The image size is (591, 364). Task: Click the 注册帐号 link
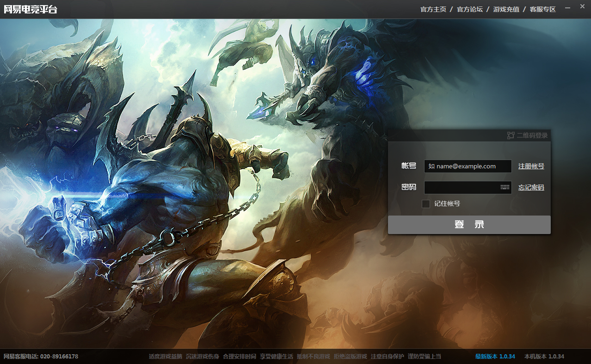[531, 167]
